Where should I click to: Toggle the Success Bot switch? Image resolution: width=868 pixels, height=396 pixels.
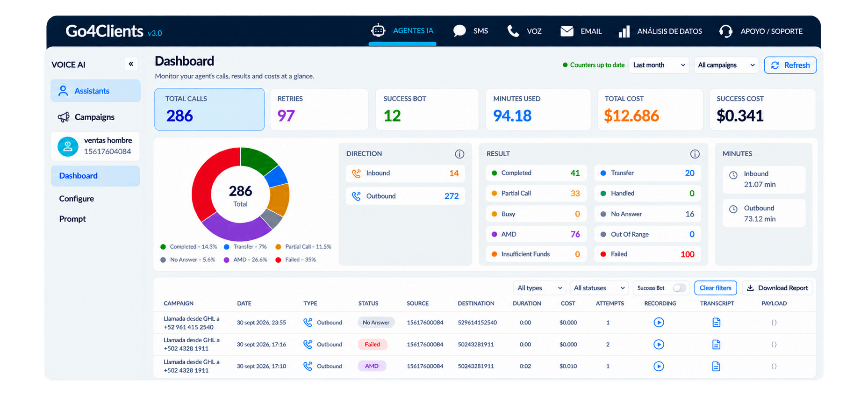(679, 288)
